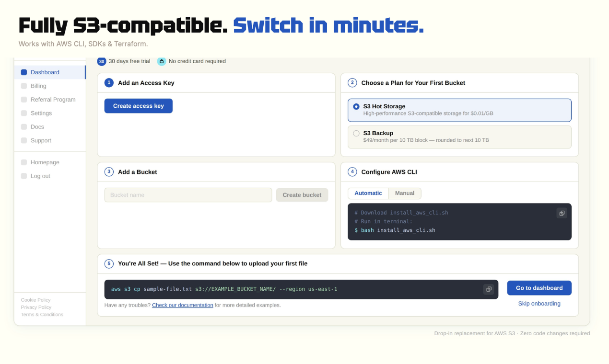Viewport: 609px width, 364px height.
Task: Click the Create bucket button
Action: [302, 195]
